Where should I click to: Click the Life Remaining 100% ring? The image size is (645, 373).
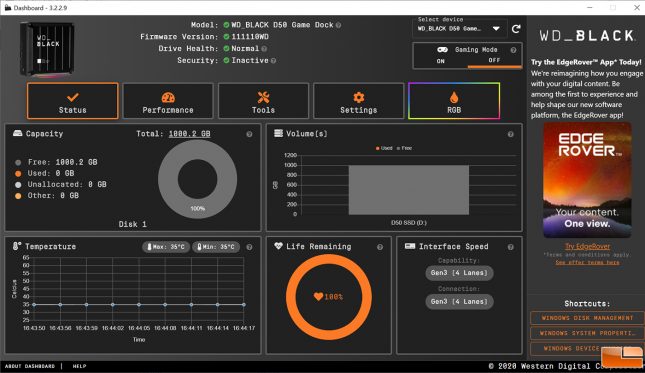329,297
